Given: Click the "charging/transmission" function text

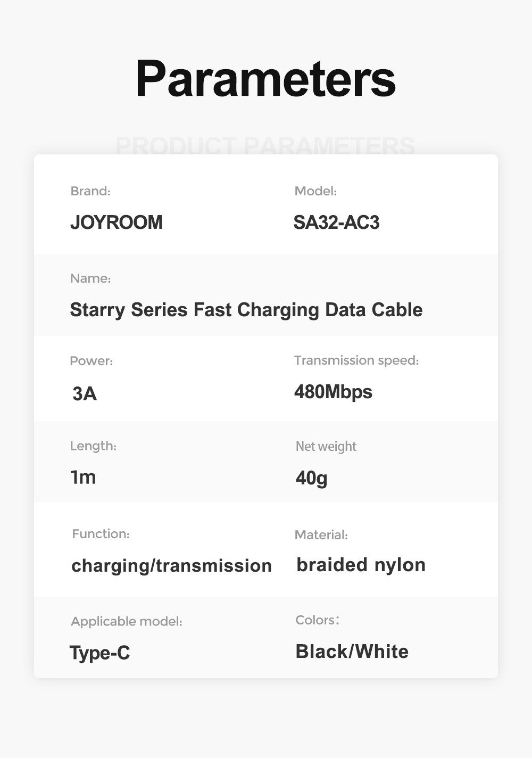Looking at the screenshot, I should (x=171, y=565).
